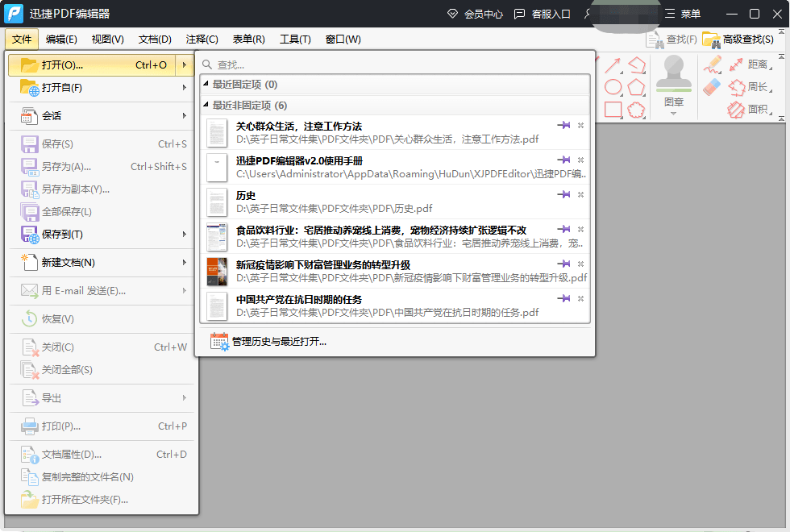Pin the 关心群众生活 recent file

(563, 125)
